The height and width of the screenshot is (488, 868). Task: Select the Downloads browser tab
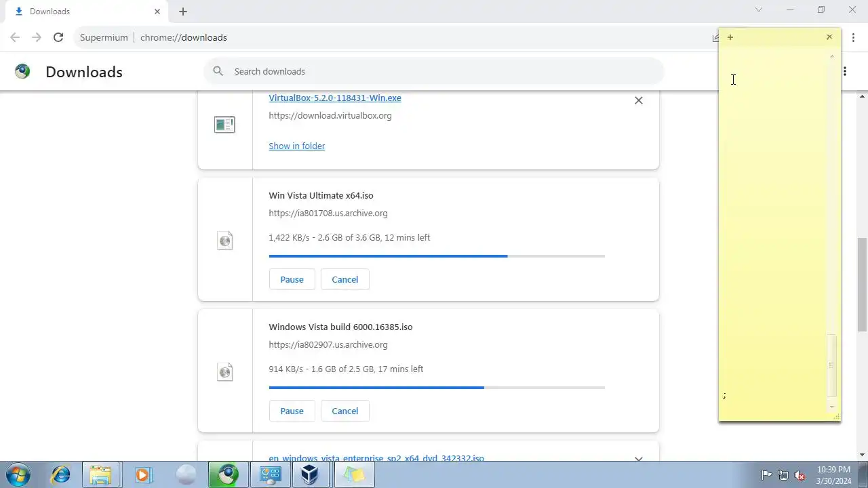click(x=85, y=12)
